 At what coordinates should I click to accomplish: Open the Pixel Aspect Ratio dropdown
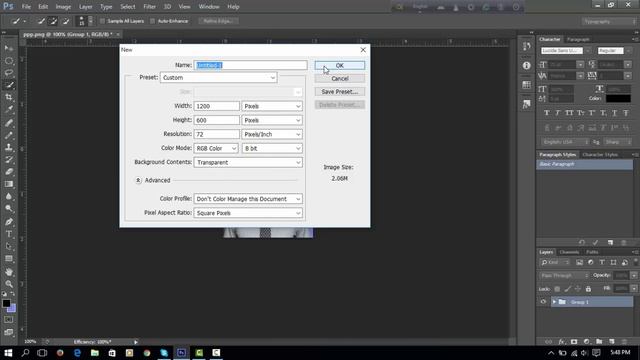pyautogui.click(x=248, y=213)
